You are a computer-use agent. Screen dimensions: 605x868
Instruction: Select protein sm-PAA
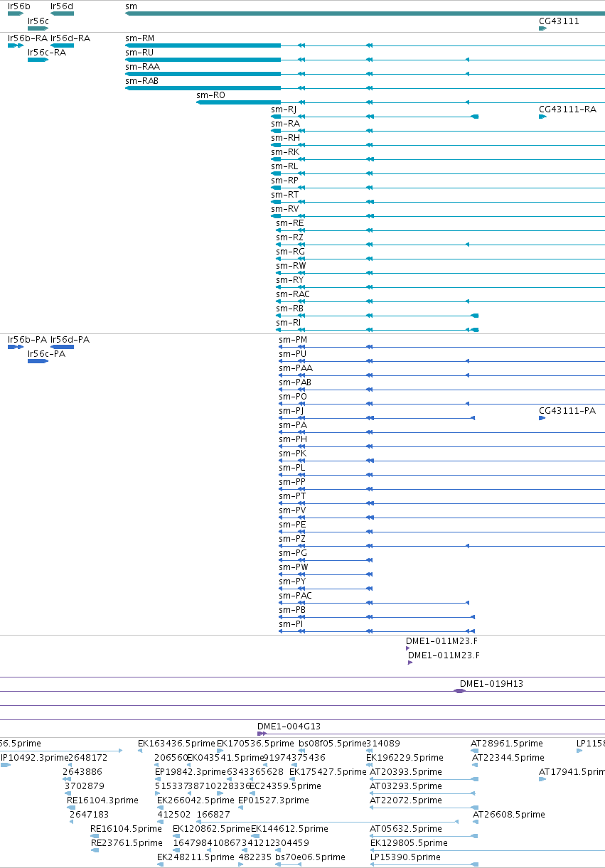point(296,368)
